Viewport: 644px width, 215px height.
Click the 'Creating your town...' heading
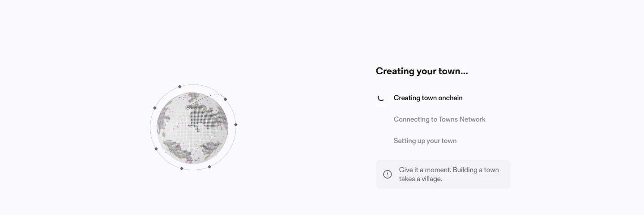422,71
